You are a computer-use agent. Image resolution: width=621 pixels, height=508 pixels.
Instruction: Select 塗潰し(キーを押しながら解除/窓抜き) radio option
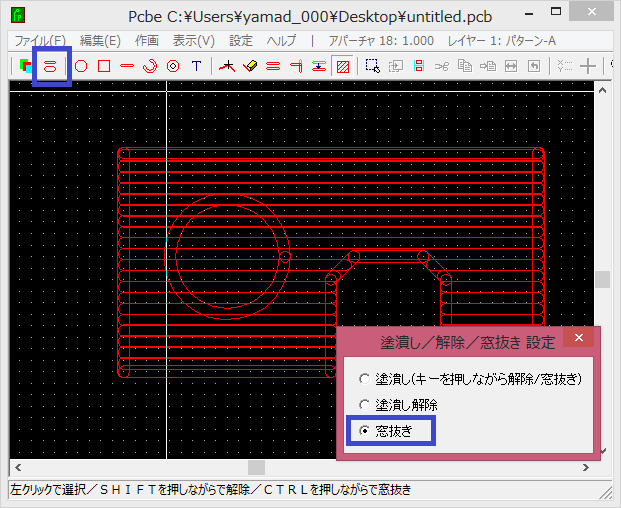coord(363,380)
